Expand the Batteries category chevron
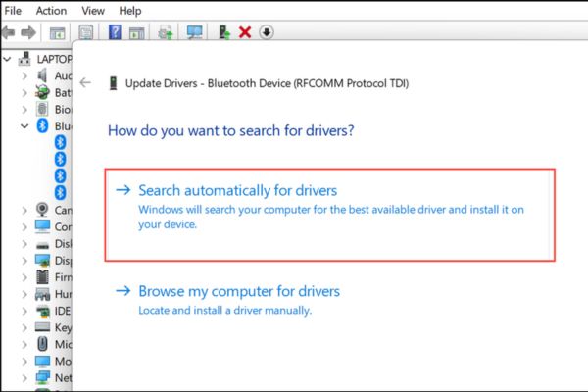Screen dimensions: 588x392 (x=24, y=93)
